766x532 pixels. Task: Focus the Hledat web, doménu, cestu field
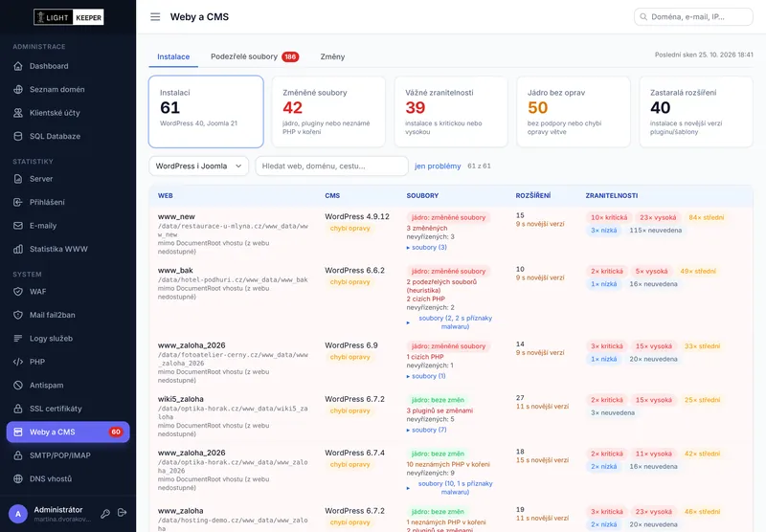331,166
